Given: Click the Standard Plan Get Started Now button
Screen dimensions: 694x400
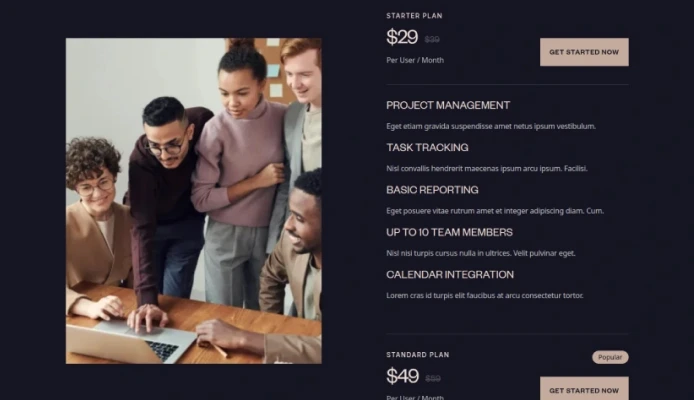Looking at the screenshot, I should [584, 388].
